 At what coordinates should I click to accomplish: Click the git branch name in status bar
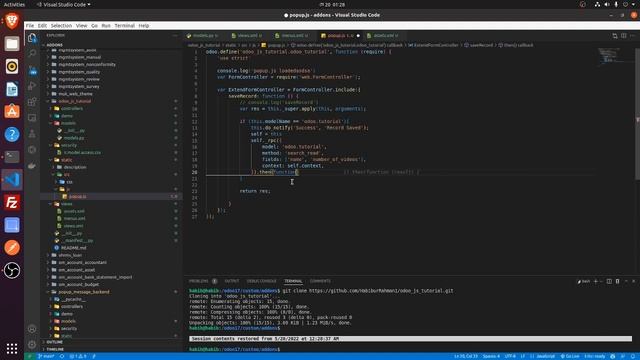(x=46, y=356)
